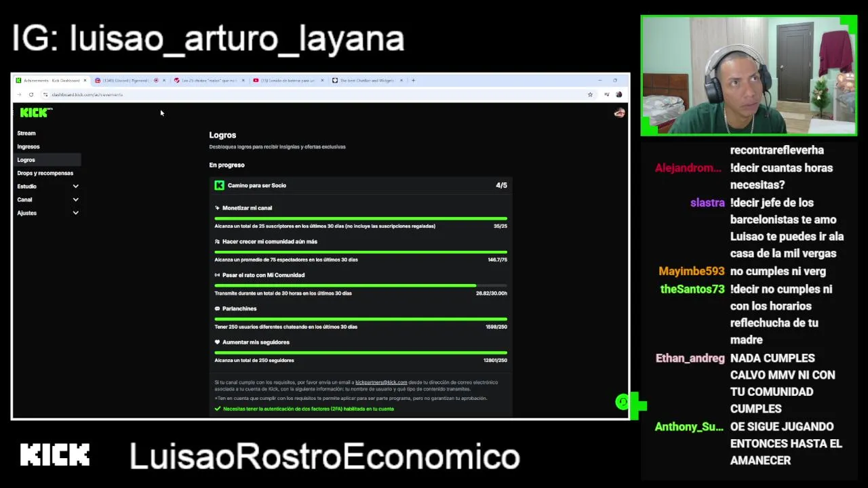Click the Kick logo in the dashboard header

pyautogui.click(x=36, y=113)
